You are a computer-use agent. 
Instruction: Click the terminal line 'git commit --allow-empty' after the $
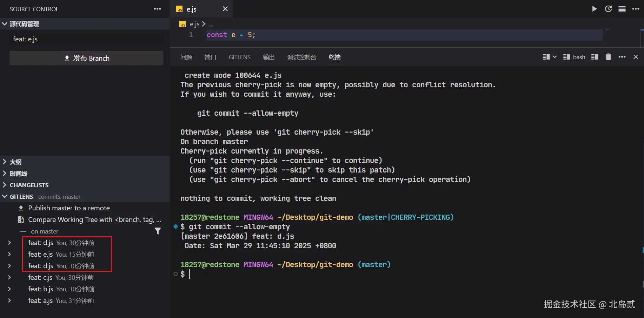(x=239, y=227)
